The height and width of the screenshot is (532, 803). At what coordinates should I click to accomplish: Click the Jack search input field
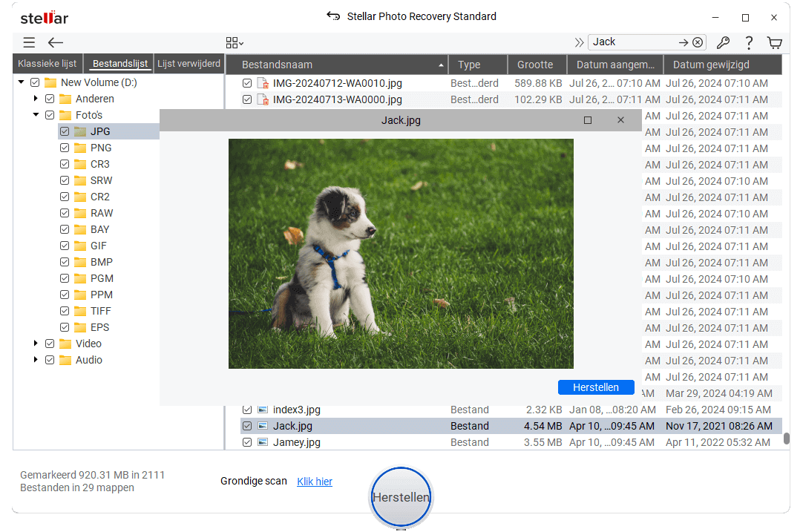click(631, 42)
